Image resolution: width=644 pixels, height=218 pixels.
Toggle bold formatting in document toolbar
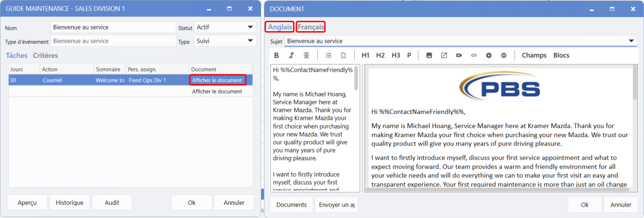[x=277, y=55]
